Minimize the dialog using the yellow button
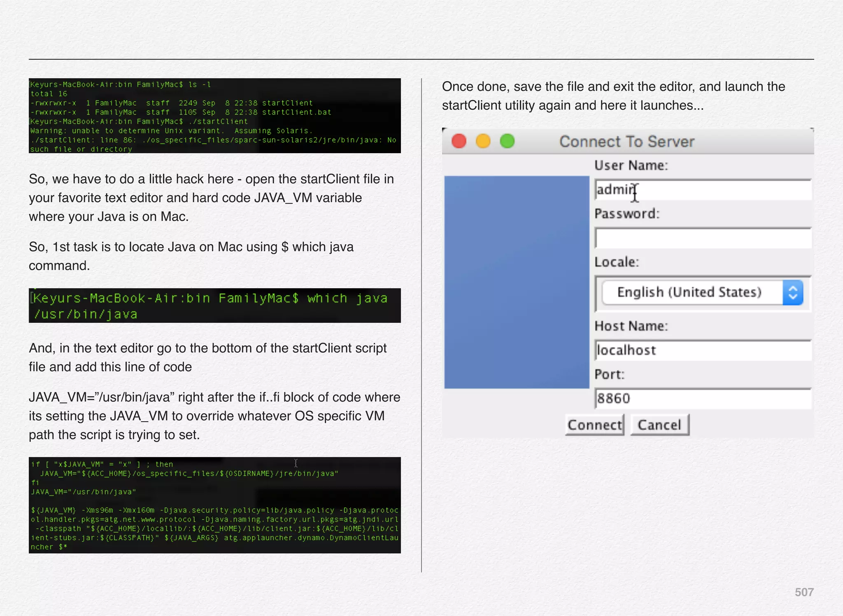Image resolution: width=843 pixels, height=616 pixels. click(483, 141)
